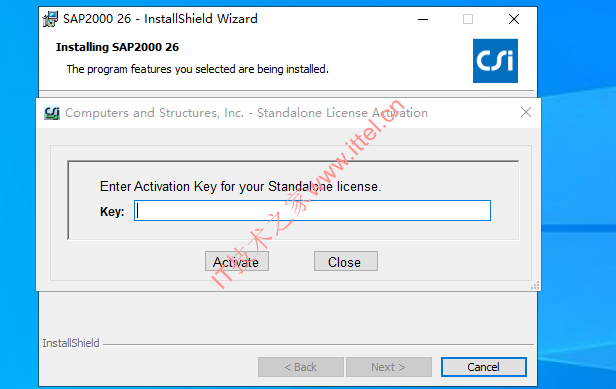
Task: Click the resize grip of the activation dialog
Action: (535, 286)
